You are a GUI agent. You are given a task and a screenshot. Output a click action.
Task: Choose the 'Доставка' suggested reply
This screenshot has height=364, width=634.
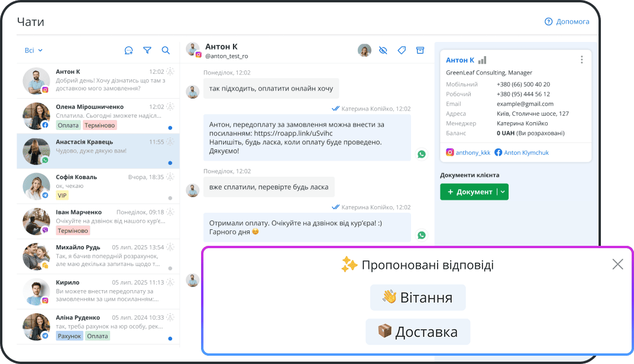coord(418,331)
